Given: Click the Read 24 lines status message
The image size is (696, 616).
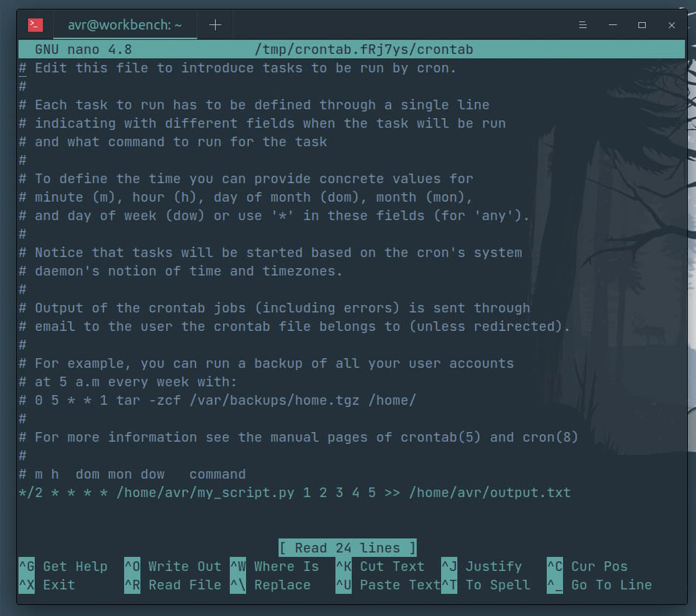Looking at the screenshot, I should click(x=347, y=548).
